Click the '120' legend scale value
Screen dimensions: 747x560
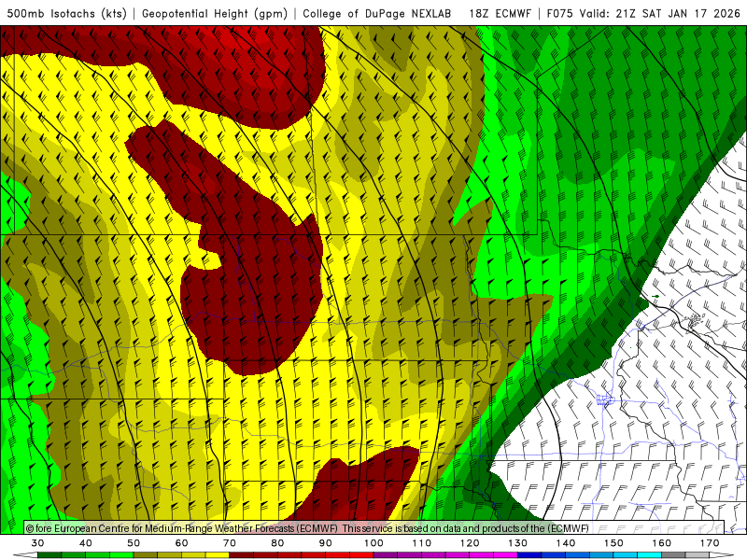click(x=470, y=543)
